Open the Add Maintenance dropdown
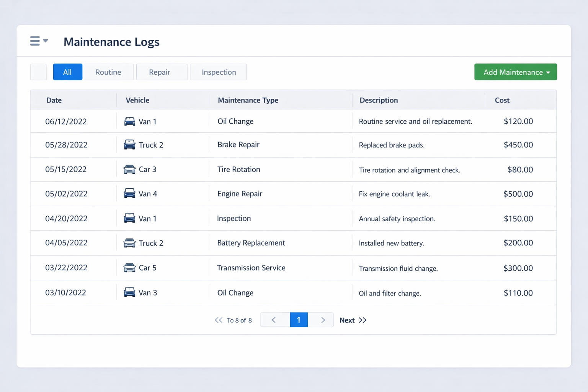588x392 pixels. coord(515,72)
